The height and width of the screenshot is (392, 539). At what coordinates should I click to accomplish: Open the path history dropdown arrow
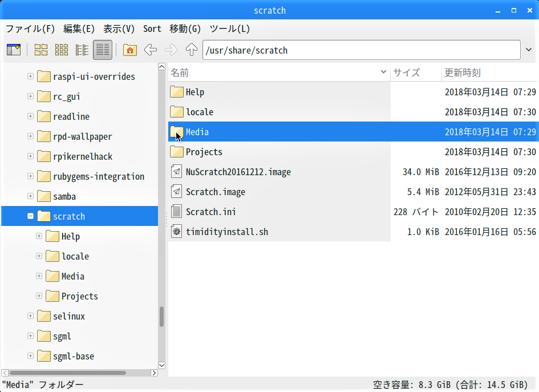pyautogui.click(x=529, y=50)
